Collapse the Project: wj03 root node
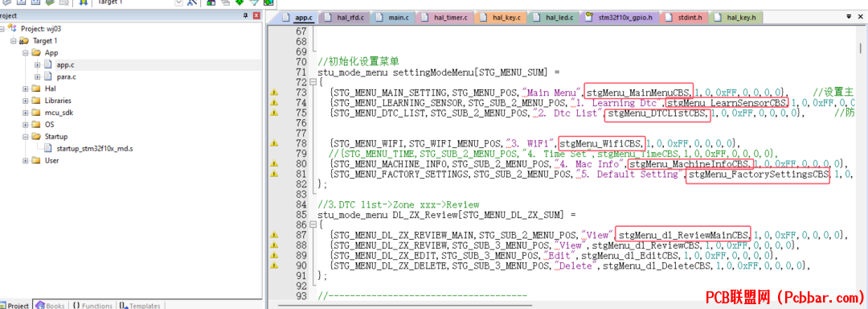 click(x=2, y=29)
